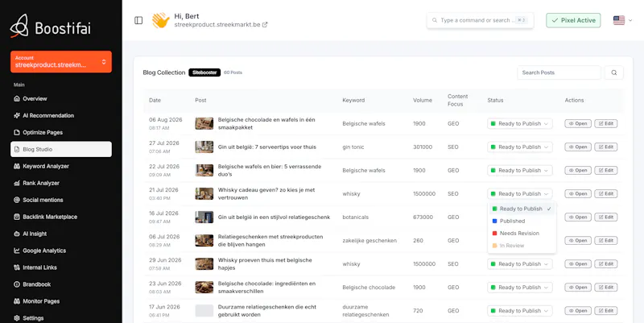The image size is (644, 323).
Task: Open status dropdown for Gin serveertips post
Action: pyautogui.click(x=519, y=147)
